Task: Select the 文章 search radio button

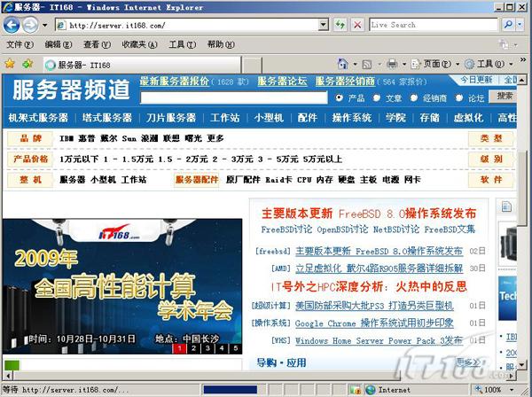Action: click(x=376, y=97)
